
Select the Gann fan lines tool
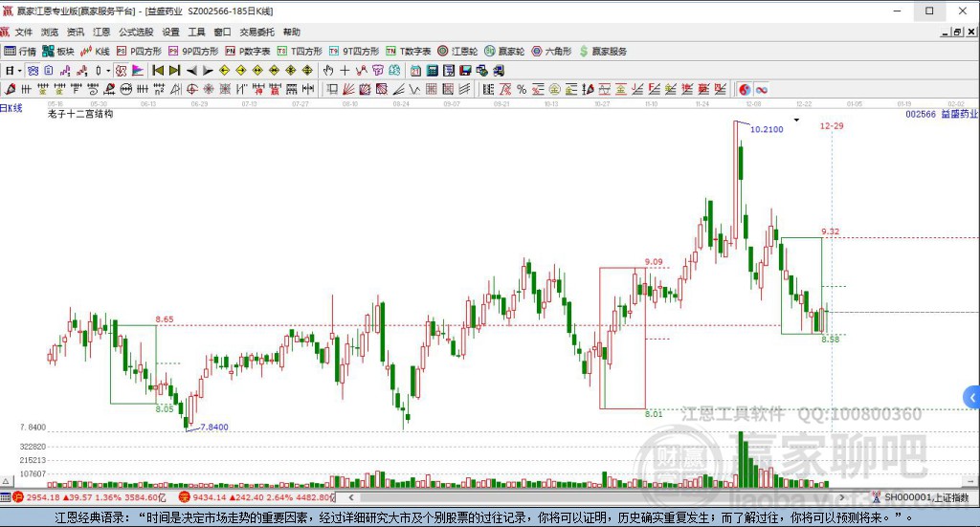pos(348,89)
